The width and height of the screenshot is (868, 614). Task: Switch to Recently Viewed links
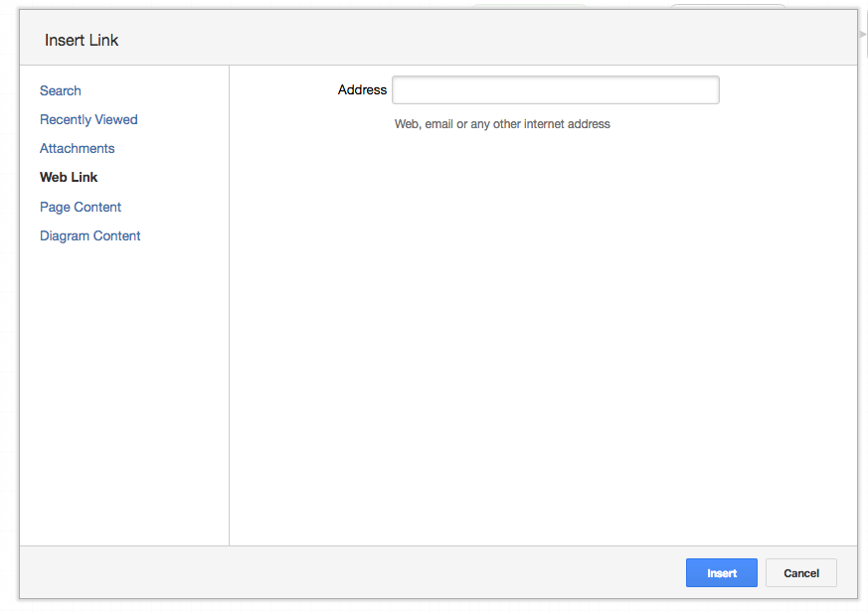point(88,119)
